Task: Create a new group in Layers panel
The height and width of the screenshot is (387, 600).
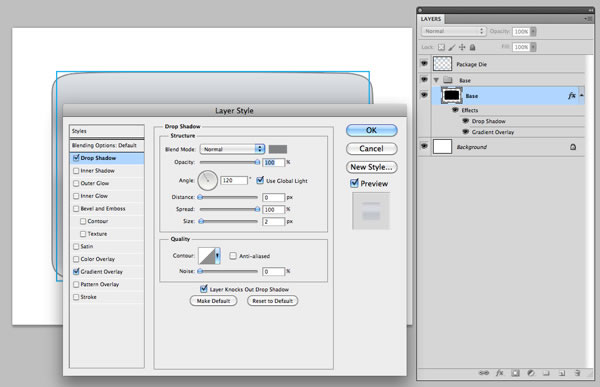Action: coord(546,372)
